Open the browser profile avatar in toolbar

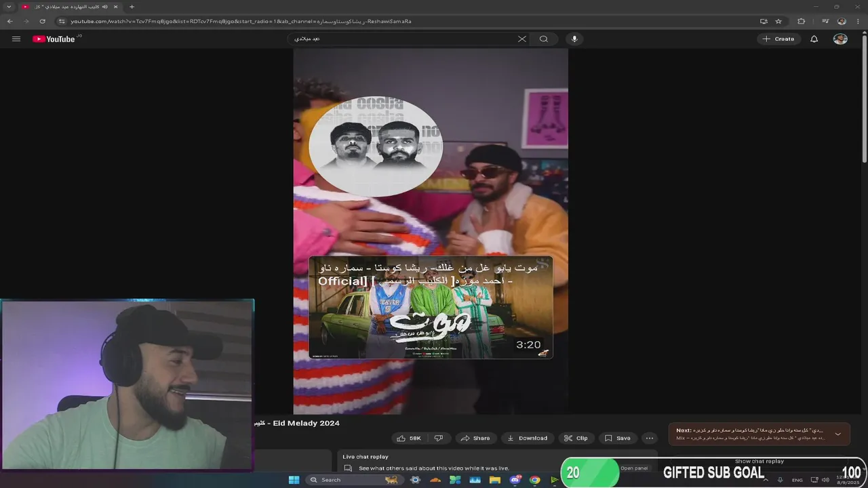(842, 21)
